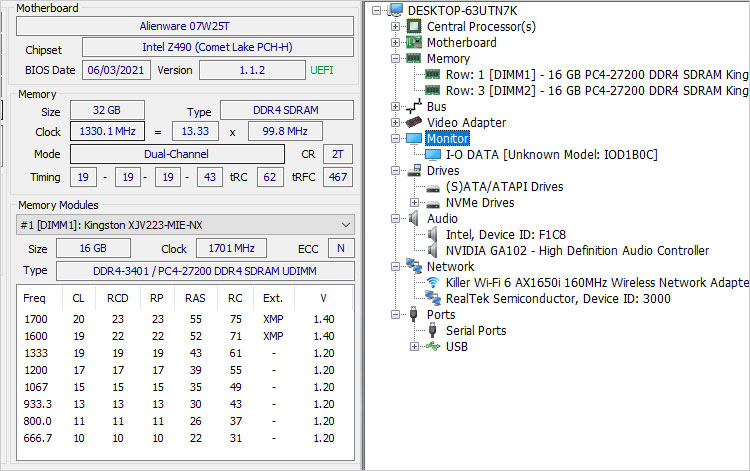Click the Video Adapter card icon
750x471 pixels.
coord(414,122)
